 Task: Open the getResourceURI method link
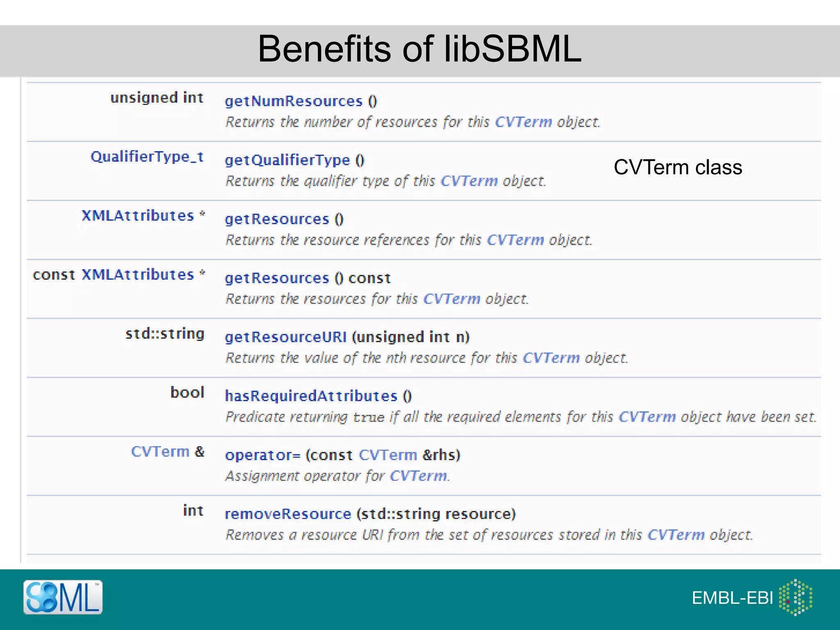coord(286,337)
